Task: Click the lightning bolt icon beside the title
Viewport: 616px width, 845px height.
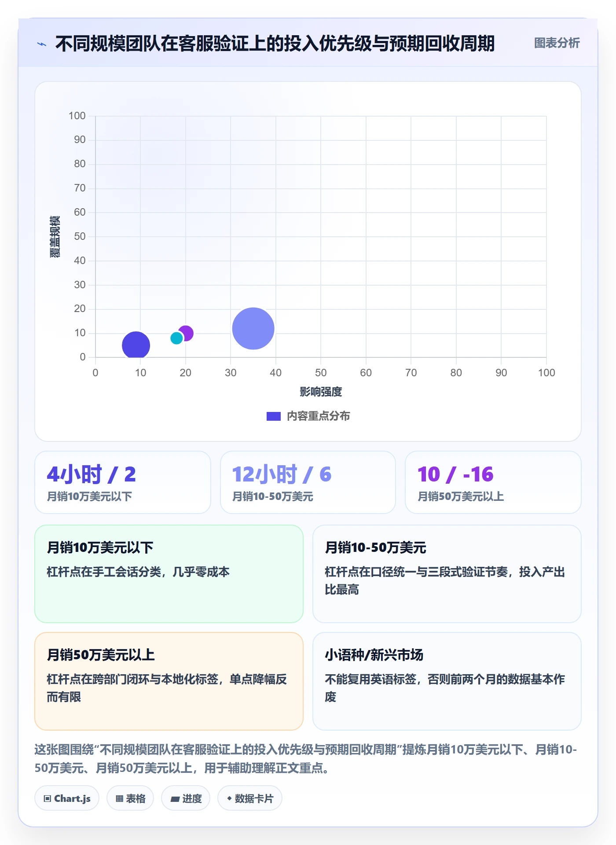Action: pyautogui.click(x=42, y=44)
